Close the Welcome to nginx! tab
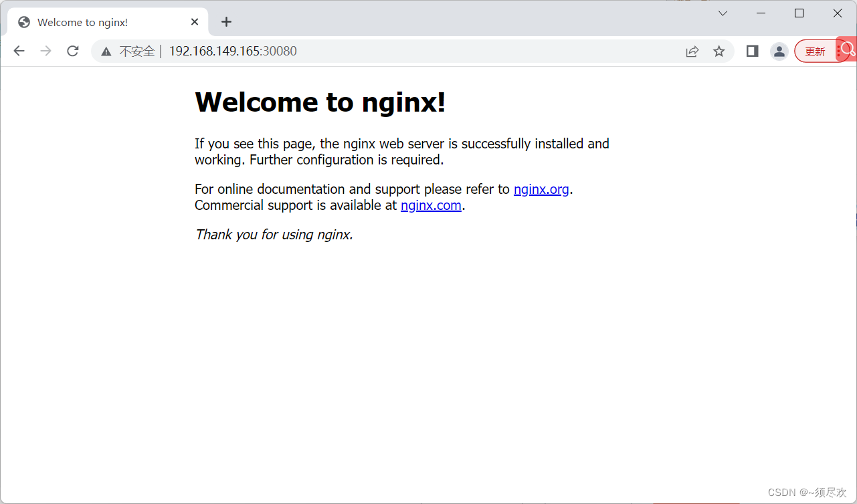 tap(195, 22)
